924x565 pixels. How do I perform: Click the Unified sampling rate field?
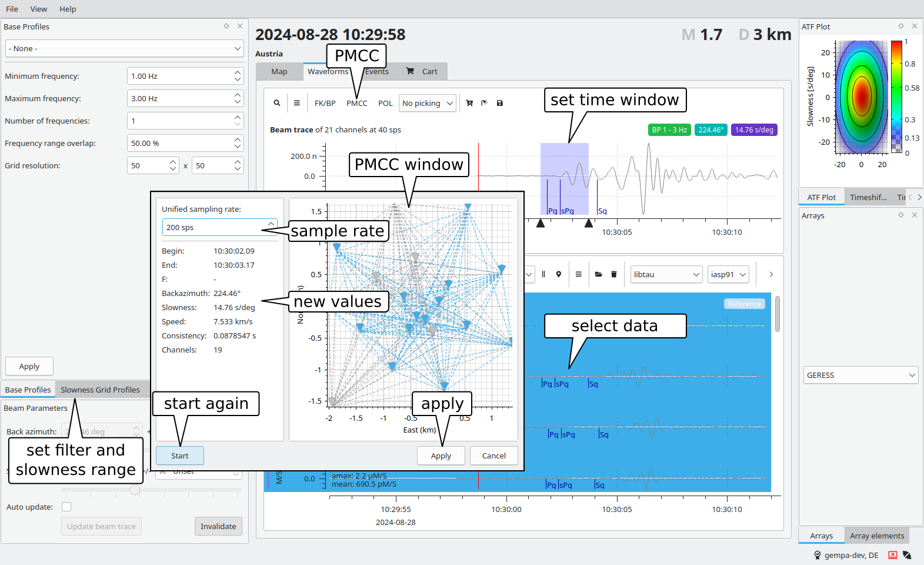click(x=213, y=227)
